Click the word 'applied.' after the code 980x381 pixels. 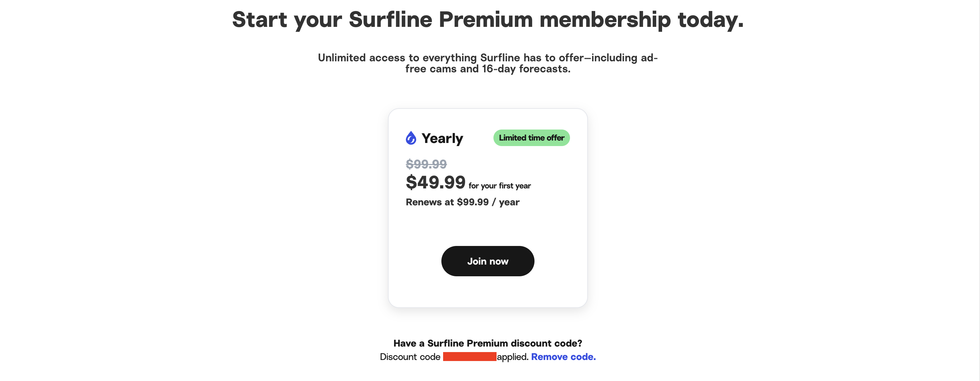[512, 357]
